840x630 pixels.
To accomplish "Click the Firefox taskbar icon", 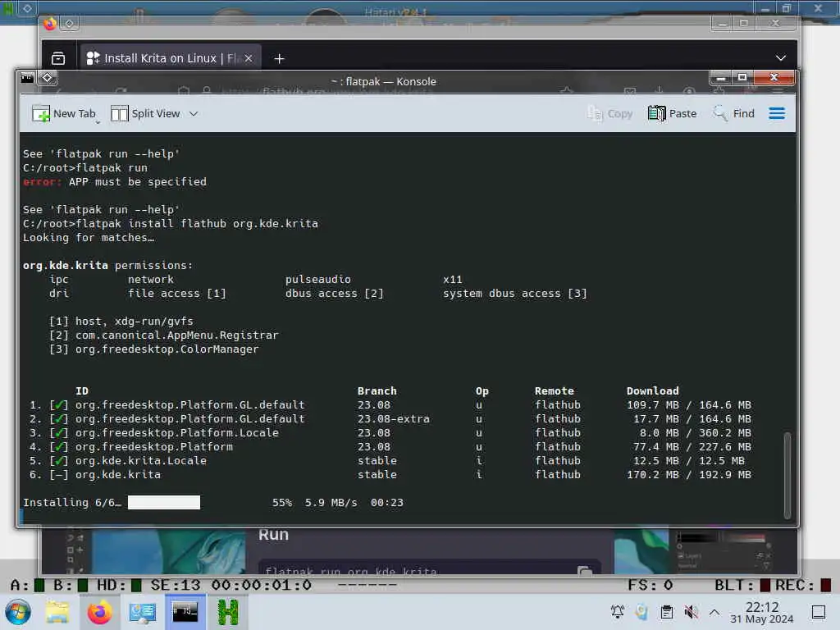I will click(x=99, y=612).
